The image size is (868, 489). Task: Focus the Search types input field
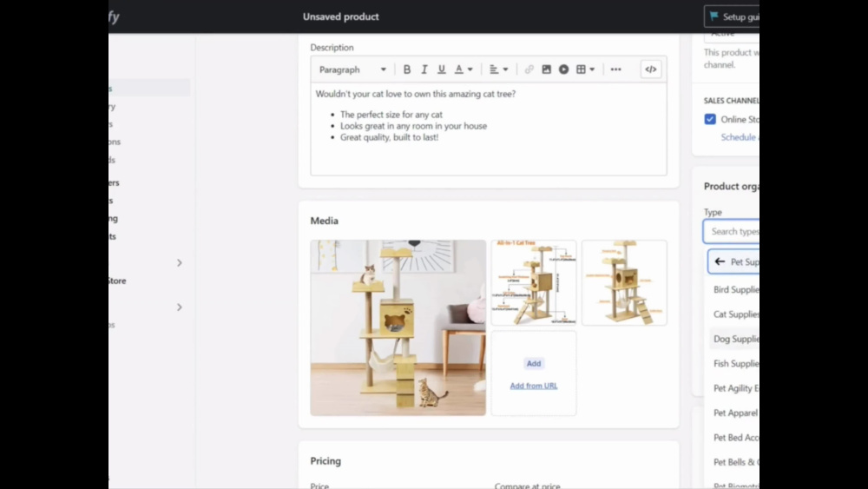click(x=731, y=231)
